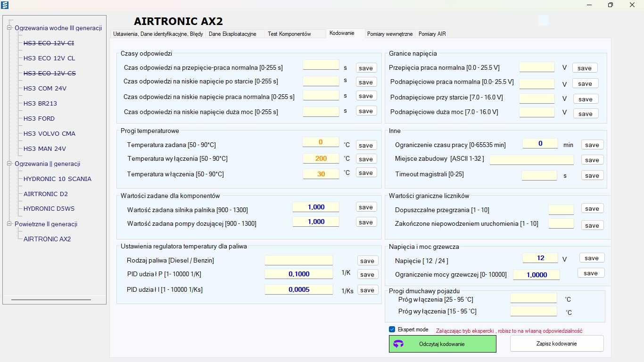Collapse Ogrzewania II generacji tree node
Viewport: 644px width, 362px height.
click(9, 164)
